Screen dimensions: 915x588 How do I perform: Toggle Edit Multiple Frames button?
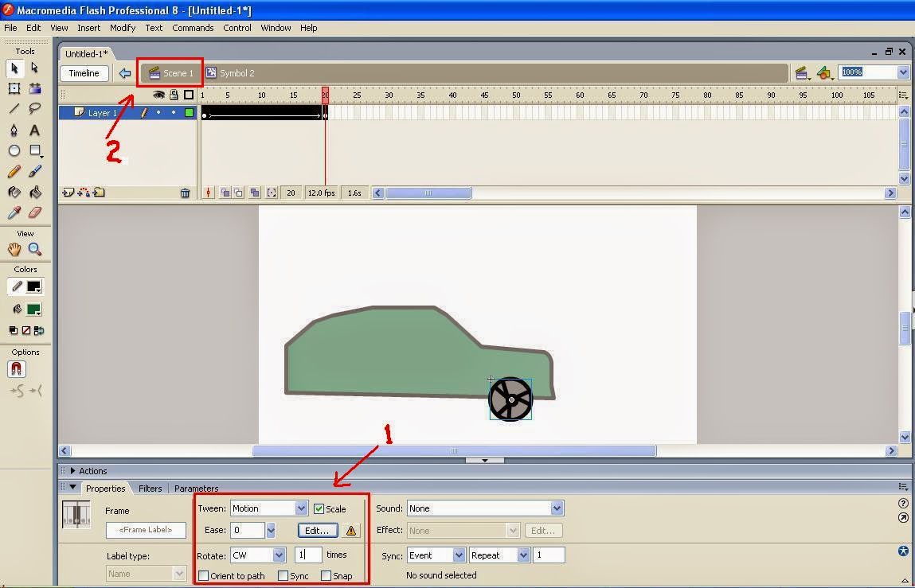(254, 193)
